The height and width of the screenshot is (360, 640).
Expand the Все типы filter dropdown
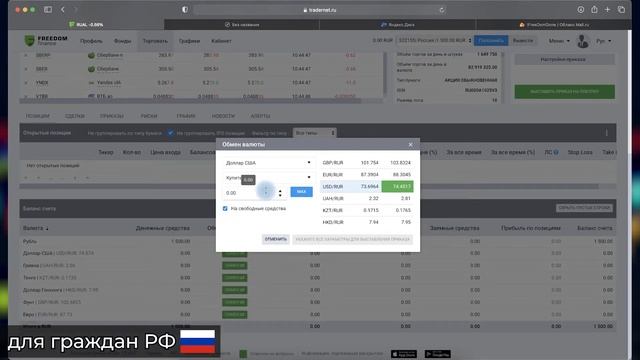click(x=314, y=133)
